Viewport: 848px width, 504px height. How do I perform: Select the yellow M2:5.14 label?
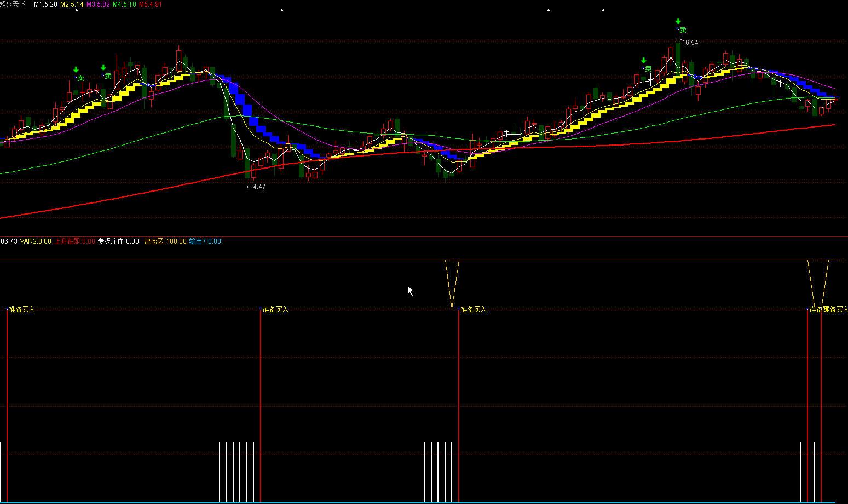(72, 4)
